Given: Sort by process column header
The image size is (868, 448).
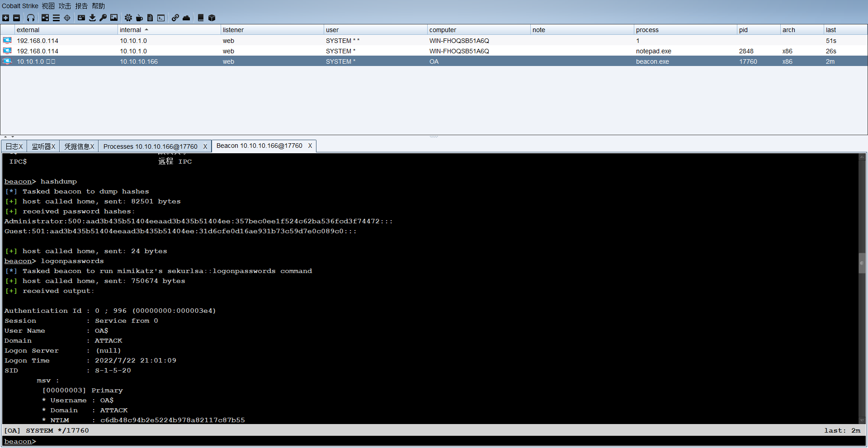Looking at the screenshot, I should [685, 30].
